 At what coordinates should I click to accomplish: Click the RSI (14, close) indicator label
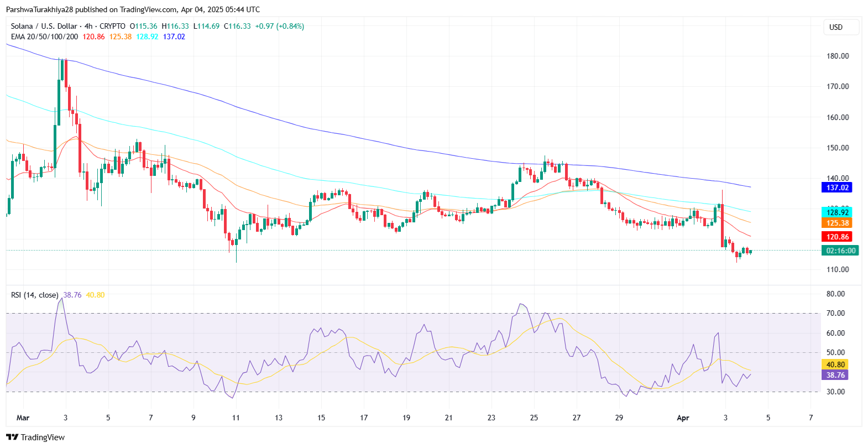click(34, 295)
